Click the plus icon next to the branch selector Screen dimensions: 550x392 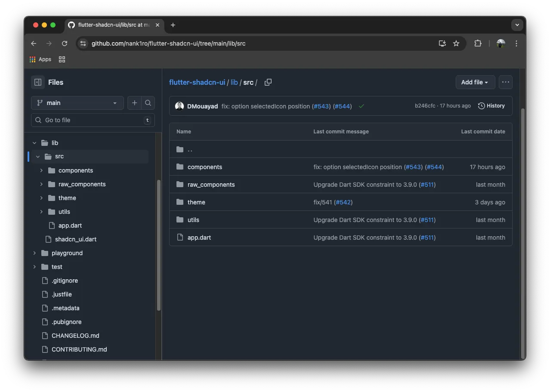[134, 103]
